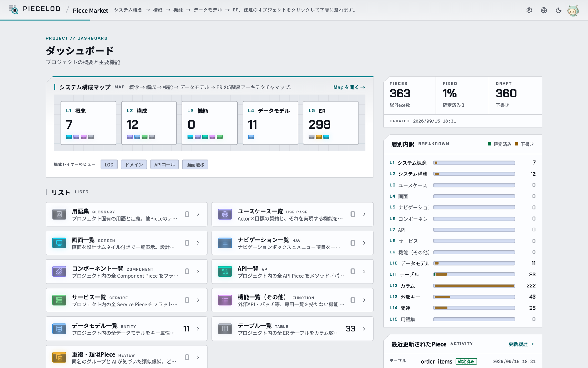Viewport: 588px width, 368px height.
Task: Click the 機能一覧(その他) list icon
Action: (225, 300)
